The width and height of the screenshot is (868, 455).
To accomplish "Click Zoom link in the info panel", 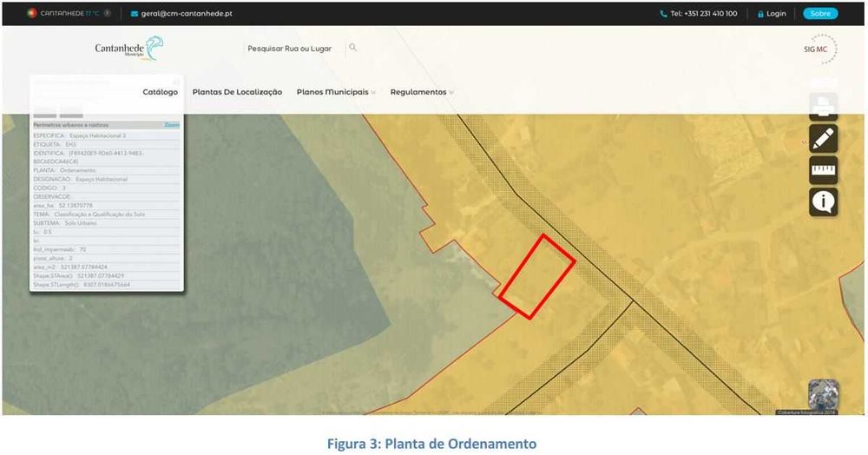I will click(x=172, y=125).
